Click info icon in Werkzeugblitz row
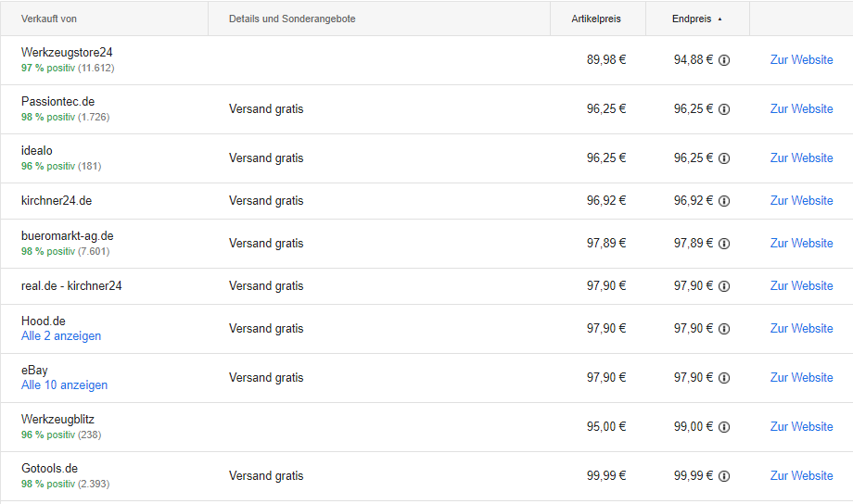This screenshot has width=853, height=504. tap(724, 427)
